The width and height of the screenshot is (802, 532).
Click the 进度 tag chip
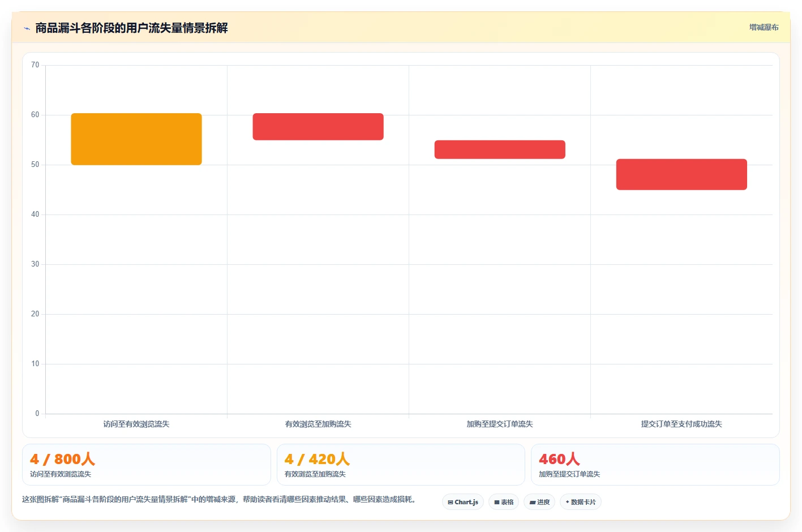[x=539, y=502]
